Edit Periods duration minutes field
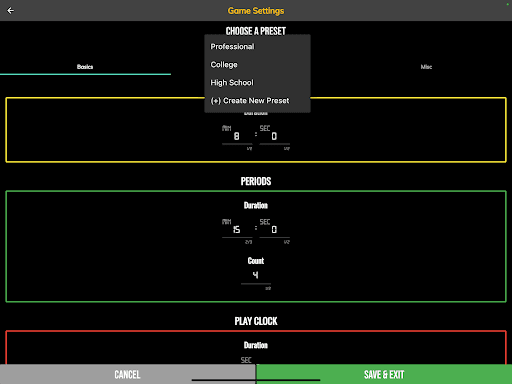 point(237,230)
